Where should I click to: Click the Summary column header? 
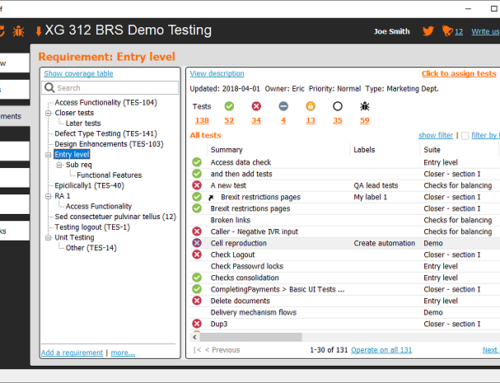point(227,150)
